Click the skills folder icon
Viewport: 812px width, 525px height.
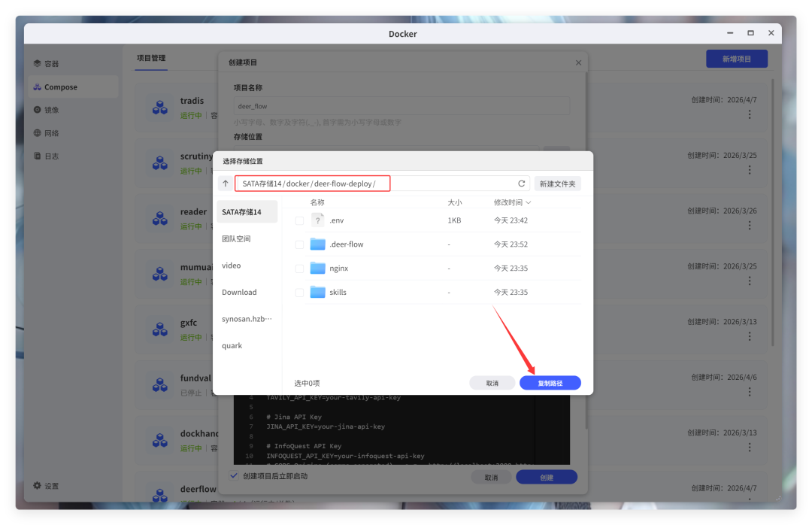pos(317,292)
